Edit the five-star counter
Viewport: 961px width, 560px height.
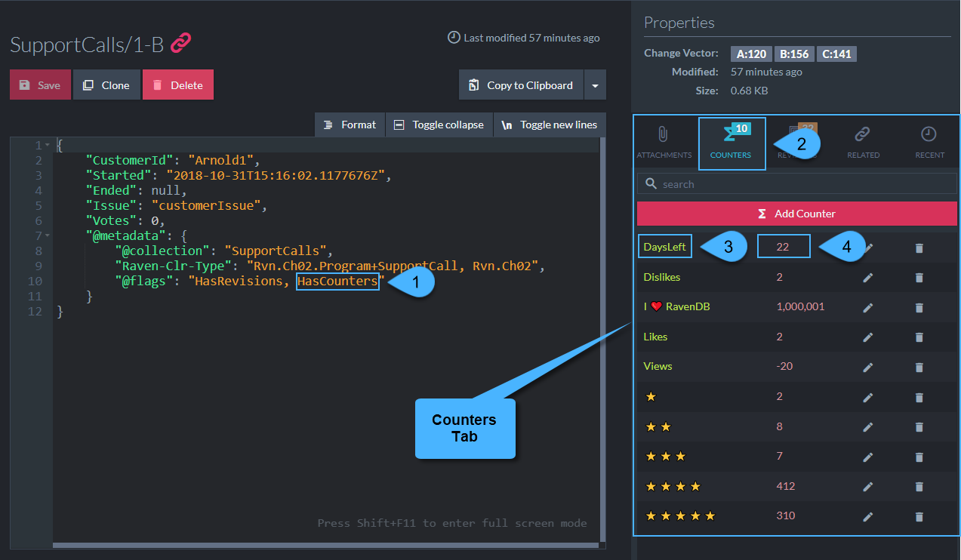point(868,516)
